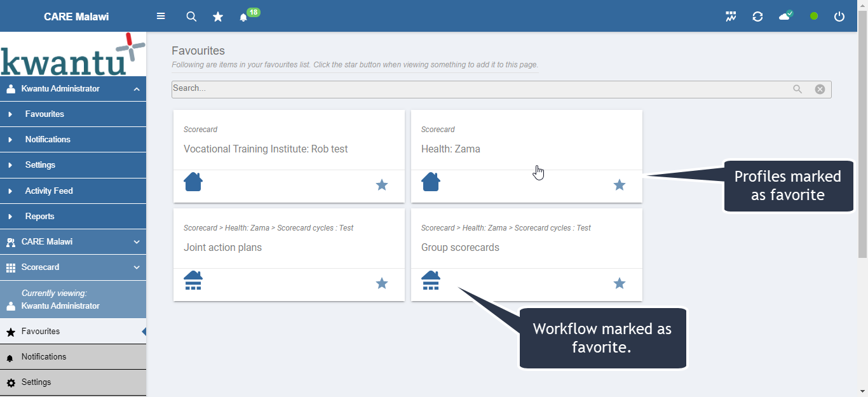Image resolution: width=868 pixels, height=397 pixels.
Task: Click the cloud sync status icon
Action: [786, 16]
